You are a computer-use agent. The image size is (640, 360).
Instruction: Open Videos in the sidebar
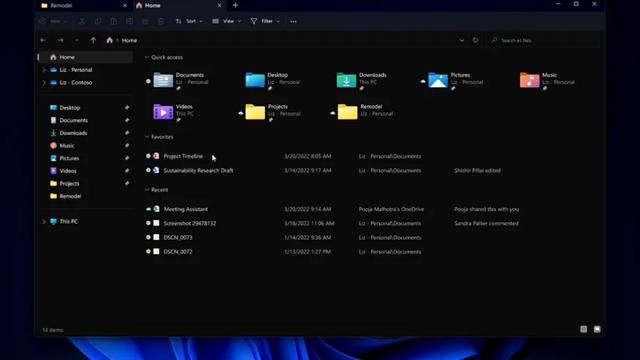click(68, 171)
